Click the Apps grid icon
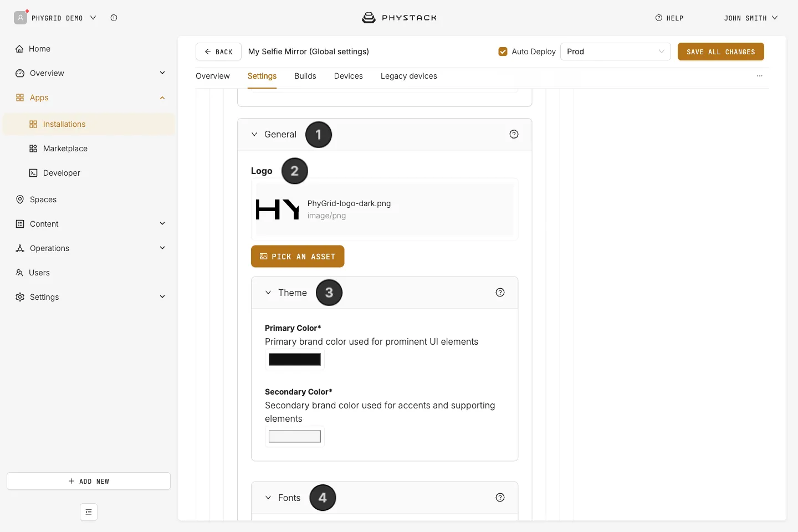The image size is (798, 532). point(20,98)
